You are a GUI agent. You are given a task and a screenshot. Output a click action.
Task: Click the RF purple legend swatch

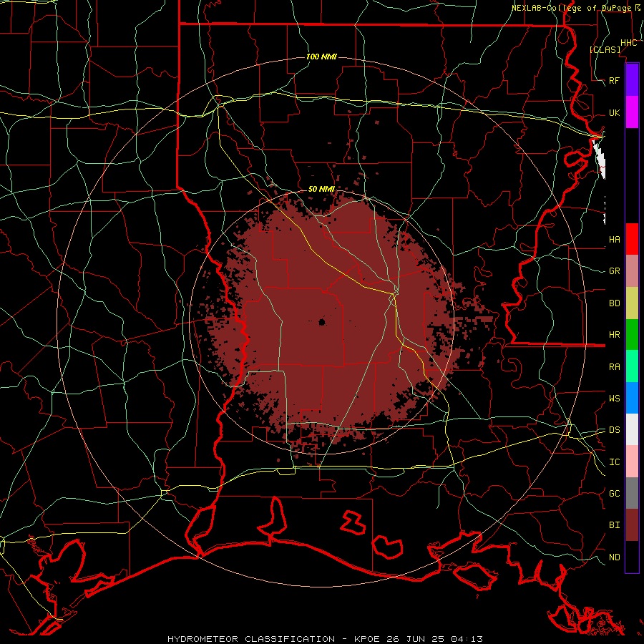tap(632, 80)
